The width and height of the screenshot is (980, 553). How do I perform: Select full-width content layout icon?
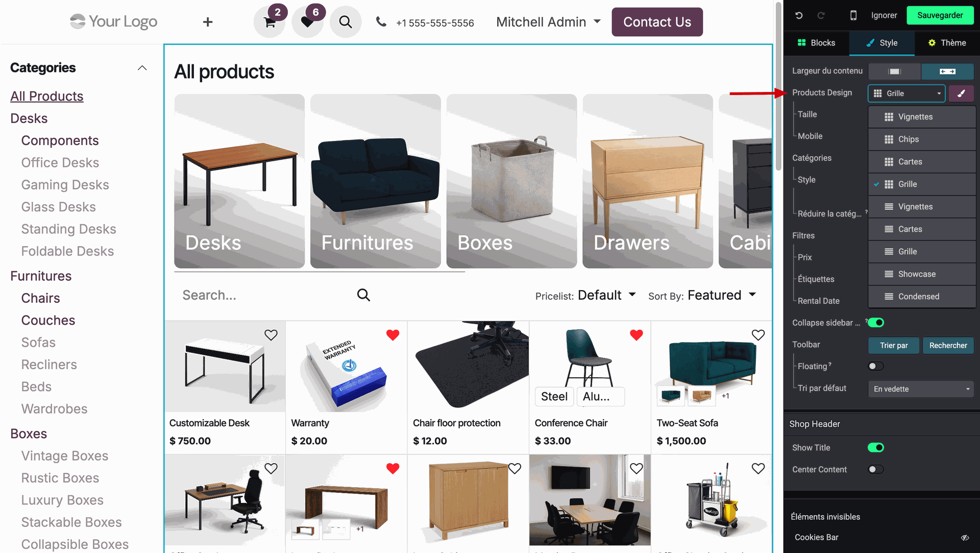pyautogui.click(x=947, y=71)
